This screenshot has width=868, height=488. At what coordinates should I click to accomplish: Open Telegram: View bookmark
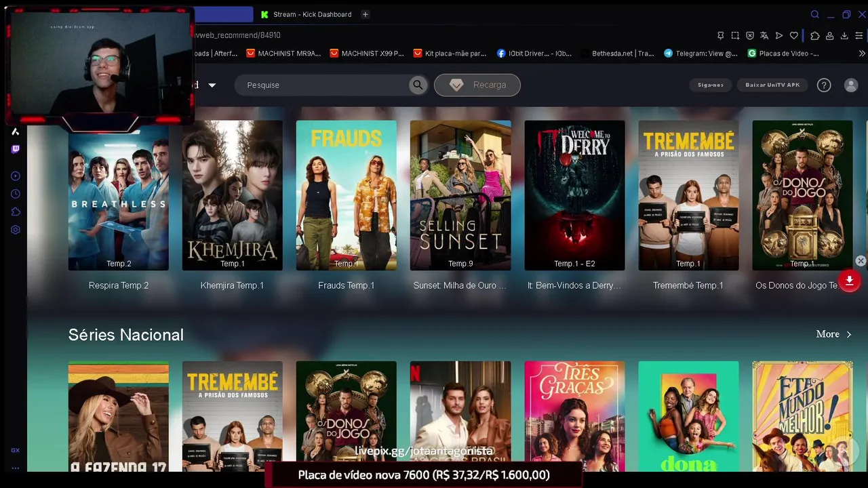tap(701, 54)
